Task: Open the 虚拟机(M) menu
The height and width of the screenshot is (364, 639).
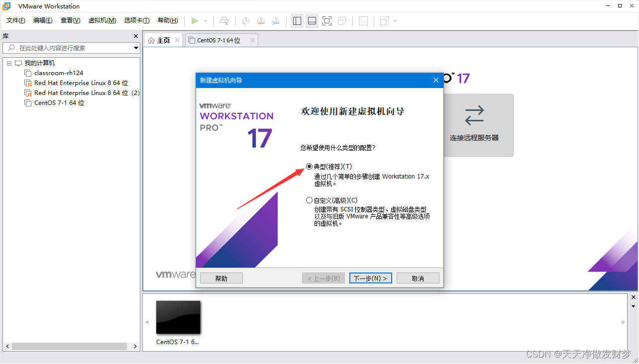Action: point(102,20)
